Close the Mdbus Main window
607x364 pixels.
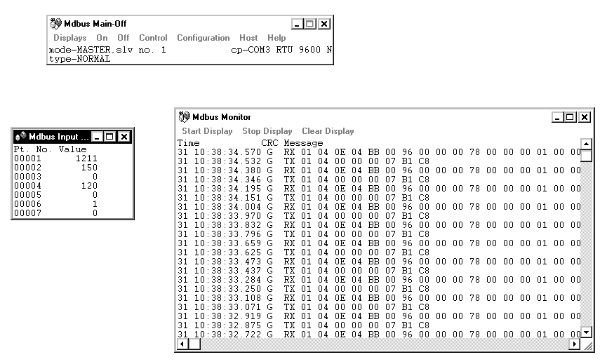[x=324, y=24]
